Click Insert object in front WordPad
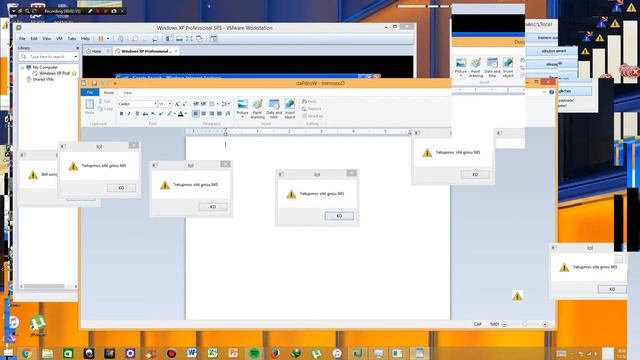Screen dimensions: 640x360 click(x=290, y=105)
